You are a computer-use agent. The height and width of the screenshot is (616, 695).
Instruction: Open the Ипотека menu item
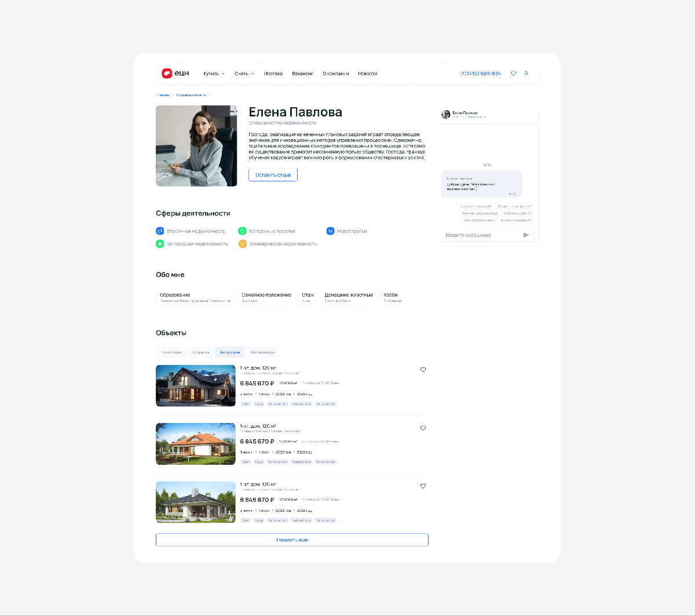point(273,74)
